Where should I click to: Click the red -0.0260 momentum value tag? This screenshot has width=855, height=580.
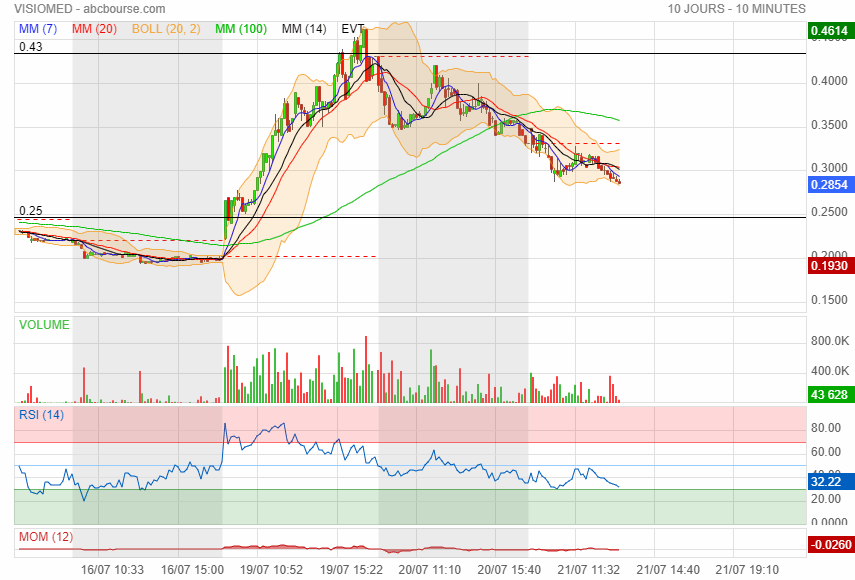[830, 545]
